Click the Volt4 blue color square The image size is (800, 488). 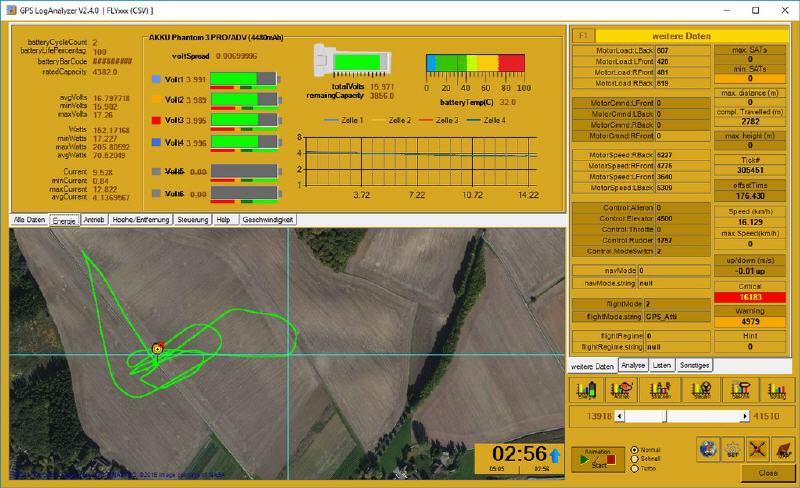pos(156,142)
